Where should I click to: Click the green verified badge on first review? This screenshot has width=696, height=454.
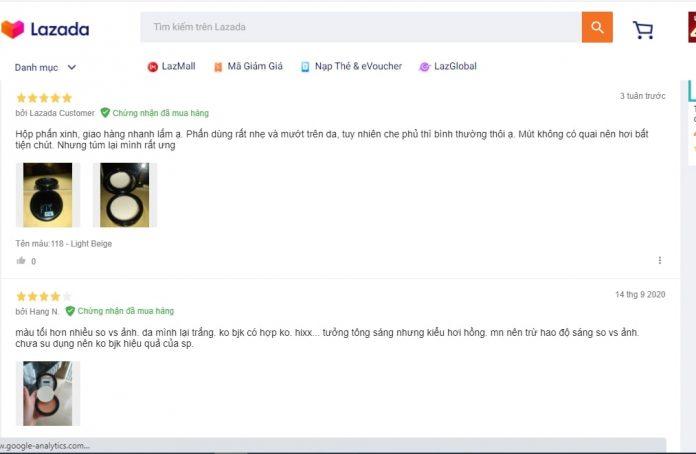[105, 113]
